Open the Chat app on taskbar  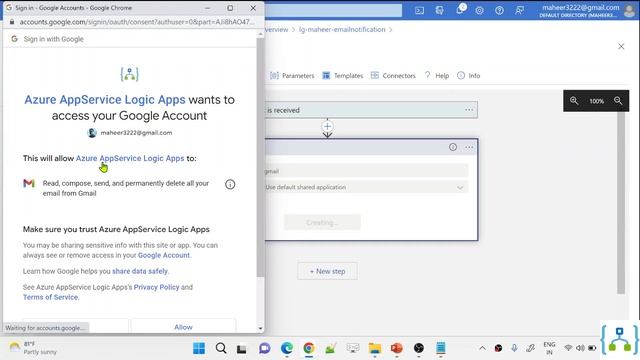pyautogui.click(x=264, y=348)
